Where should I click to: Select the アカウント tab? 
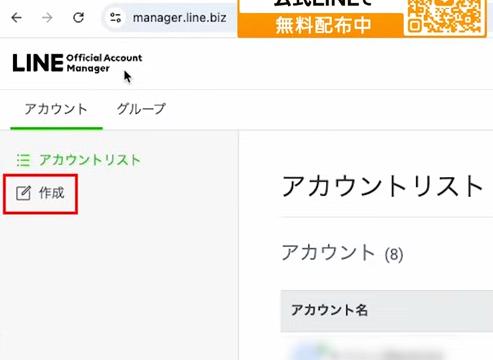(56, 109)
